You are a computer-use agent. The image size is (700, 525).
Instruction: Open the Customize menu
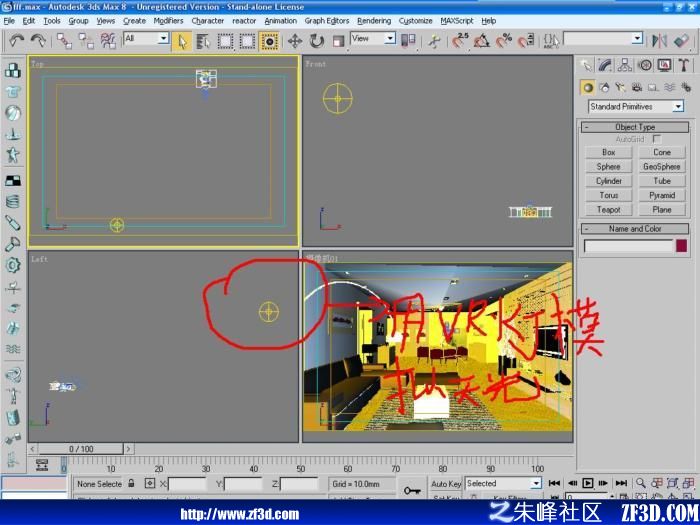(416, 21)
